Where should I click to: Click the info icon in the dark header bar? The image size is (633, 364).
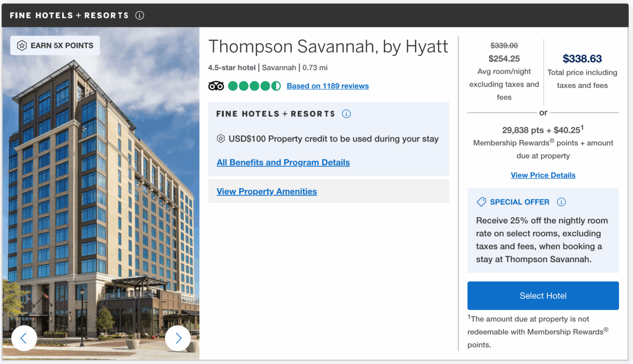139,15
